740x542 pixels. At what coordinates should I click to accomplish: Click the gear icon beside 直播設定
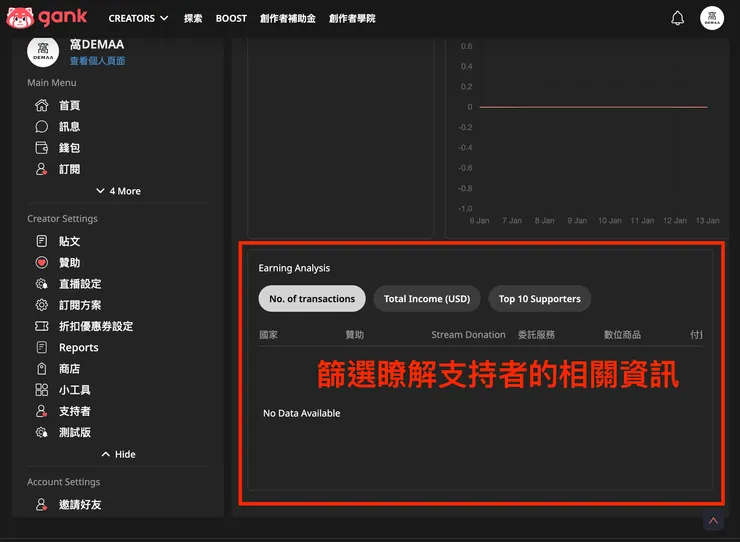coord(42,284)
